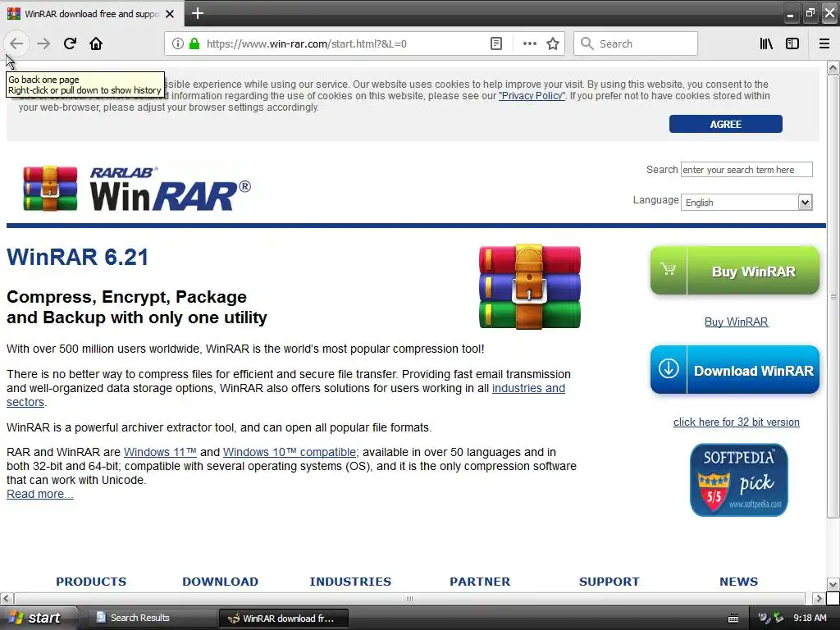Open the Privacy Policy link
The height and width of the screenshot is (630, 840).
[532, 96]
